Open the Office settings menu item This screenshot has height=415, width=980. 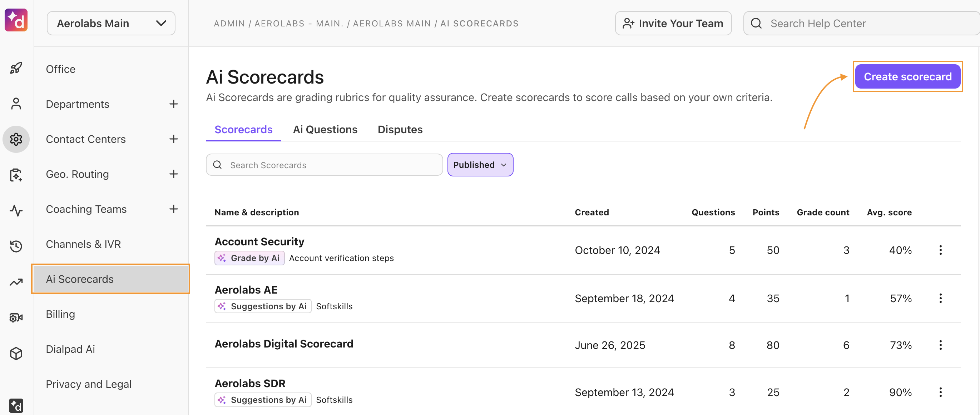click(x=60, y=69)
